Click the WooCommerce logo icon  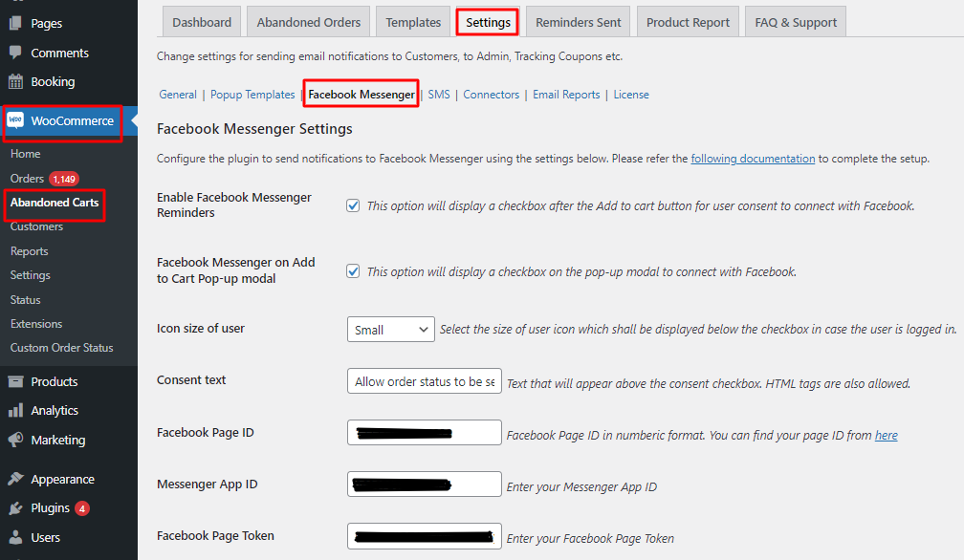point(15,120)
